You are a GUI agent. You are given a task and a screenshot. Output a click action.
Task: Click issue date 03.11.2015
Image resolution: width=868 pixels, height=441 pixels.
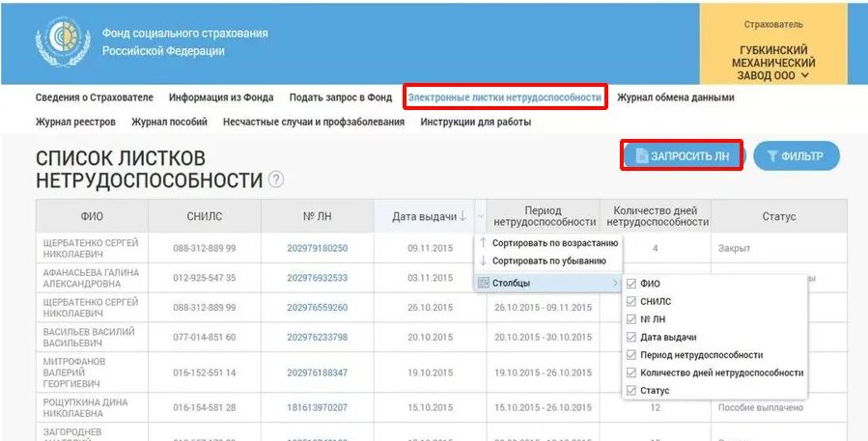click(x=430, y=278)
